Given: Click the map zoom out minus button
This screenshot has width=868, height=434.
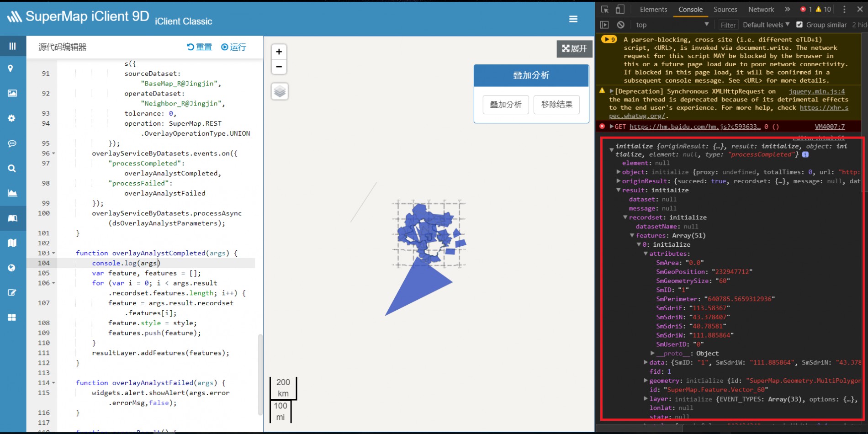Looking at the screenshot, I should coord(279,67).
